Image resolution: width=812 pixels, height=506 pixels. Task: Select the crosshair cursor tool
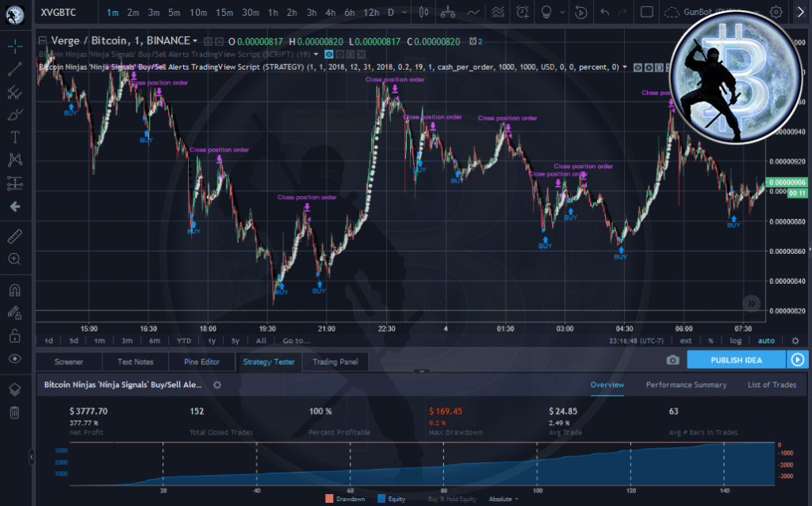pyautogui.click(x=15, y=47)
